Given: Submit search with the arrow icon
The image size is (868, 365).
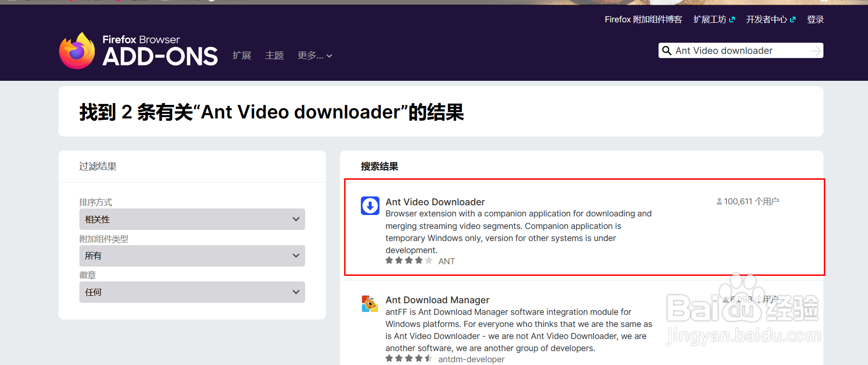Looking at the screenshot, I should tap(816, 51).
